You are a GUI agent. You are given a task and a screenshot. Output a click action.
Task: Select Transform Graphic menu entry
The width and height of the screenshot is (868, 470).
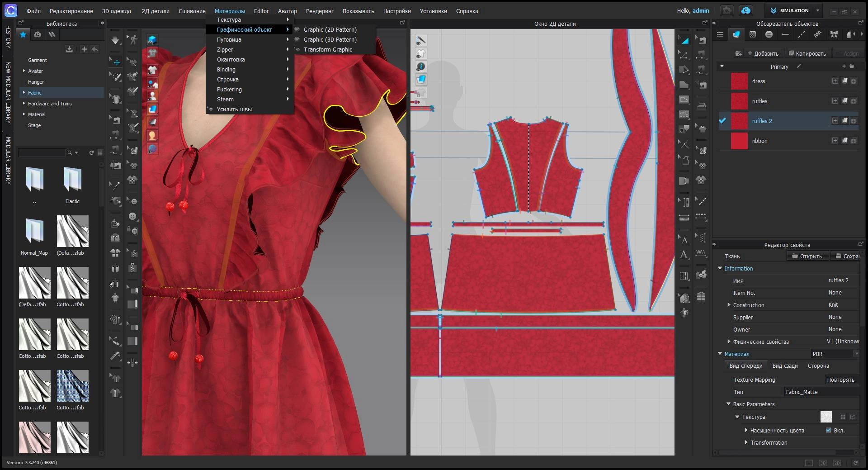click(x=328, y=49)
